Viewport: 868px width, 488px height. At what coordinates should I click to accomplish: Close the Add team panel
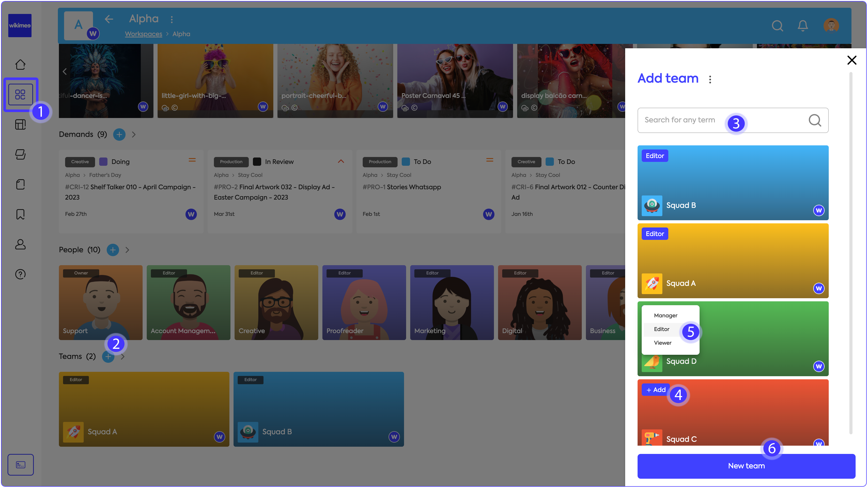(x=851, y=60)
